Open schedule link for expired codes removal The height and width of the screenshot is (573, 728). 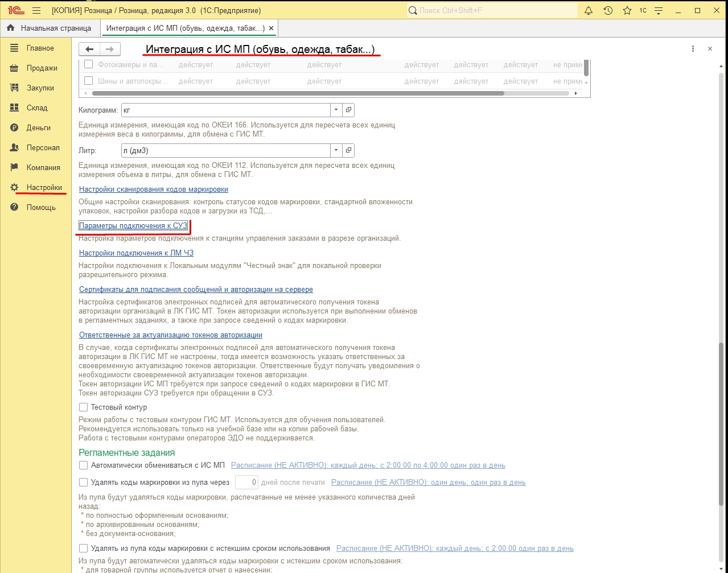tap(455, 549)
